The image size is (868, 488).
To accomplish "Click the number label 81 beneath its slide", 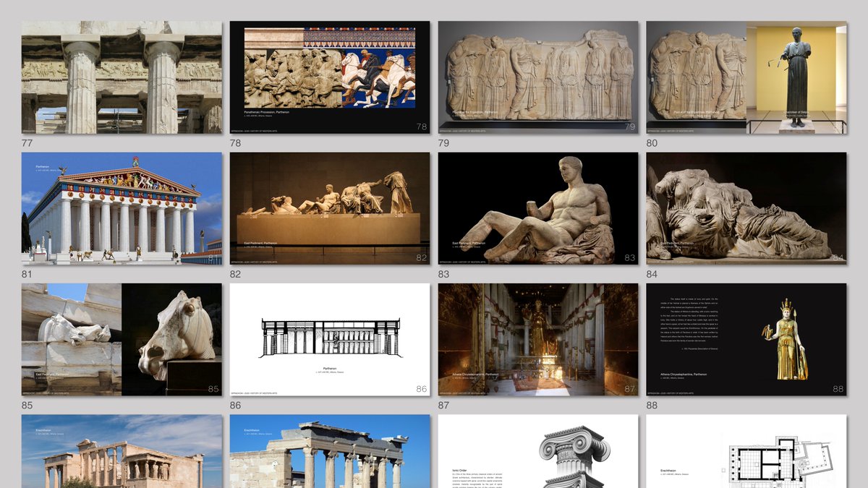I will pos(27,274).
